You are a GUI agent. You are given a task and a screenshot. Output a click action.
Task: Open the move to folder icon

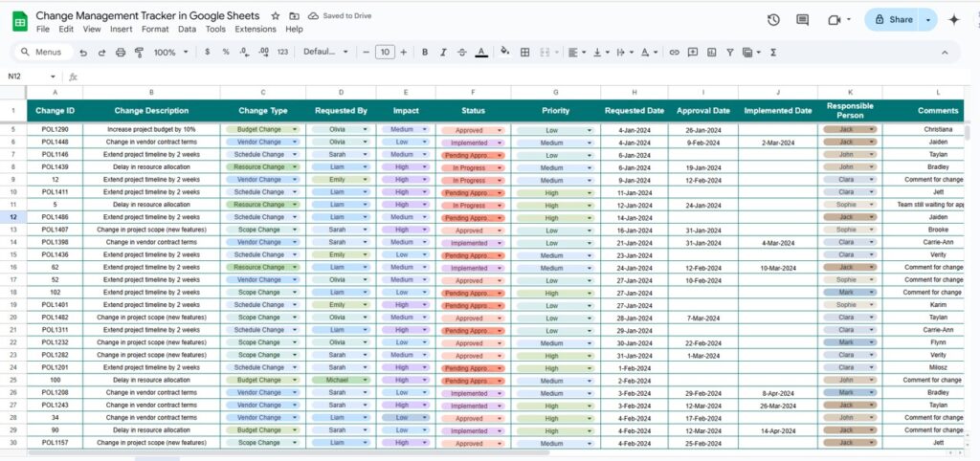tap(294, 16)
